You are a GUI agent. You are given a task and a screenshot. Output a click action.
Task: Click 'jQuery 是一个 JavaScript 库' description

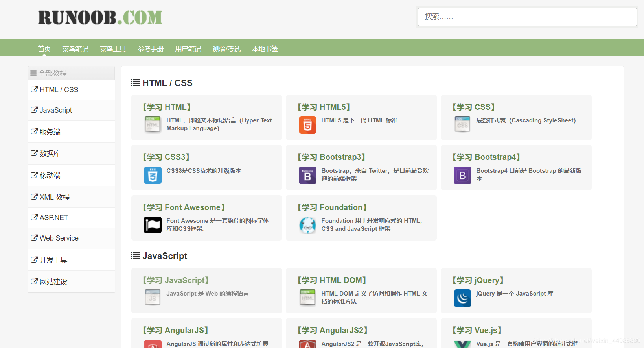click(515, 294)
